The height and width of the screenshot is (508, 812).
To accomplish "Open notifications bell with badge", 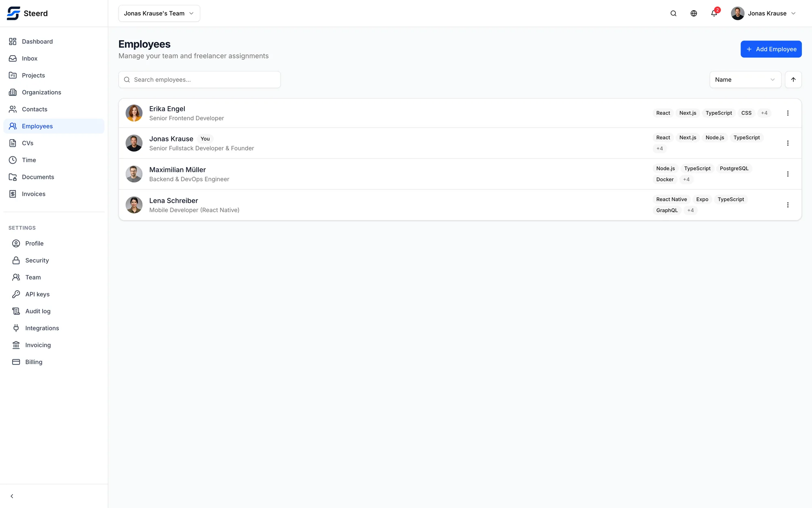I will (x=714, y=13).
